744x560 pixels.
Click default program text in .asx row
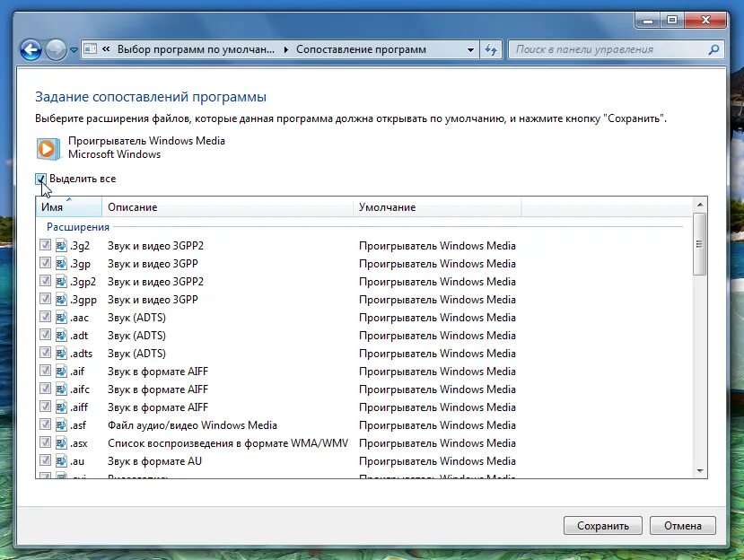click(x=437, y=443)
